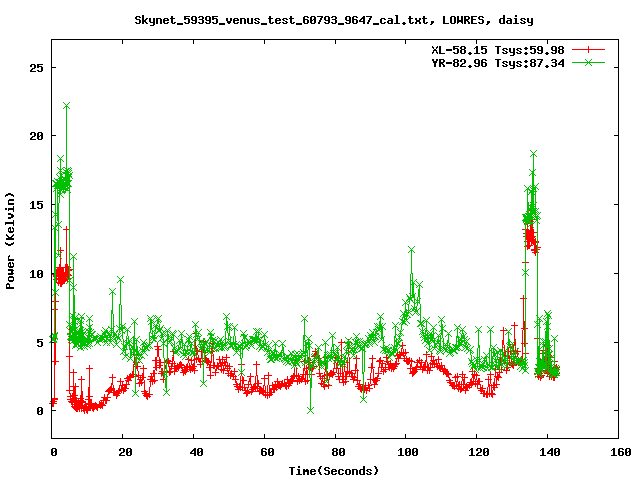Viewport: 640px width, 480px height.
Task: Click the x-axis tick label 120
Action: tap(479, 452)
